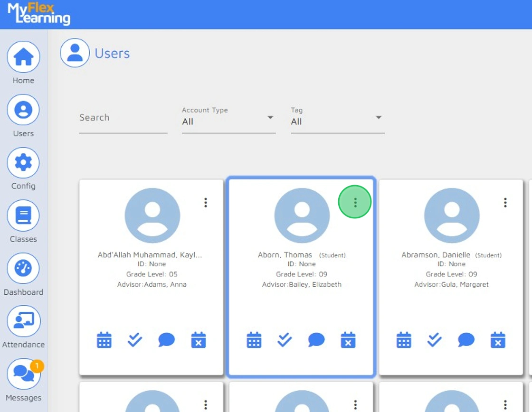Viewport: 532px width, 412px height.
Task: Click 'Advisor:Gula, Margaret' text
Action: (452, 284)
